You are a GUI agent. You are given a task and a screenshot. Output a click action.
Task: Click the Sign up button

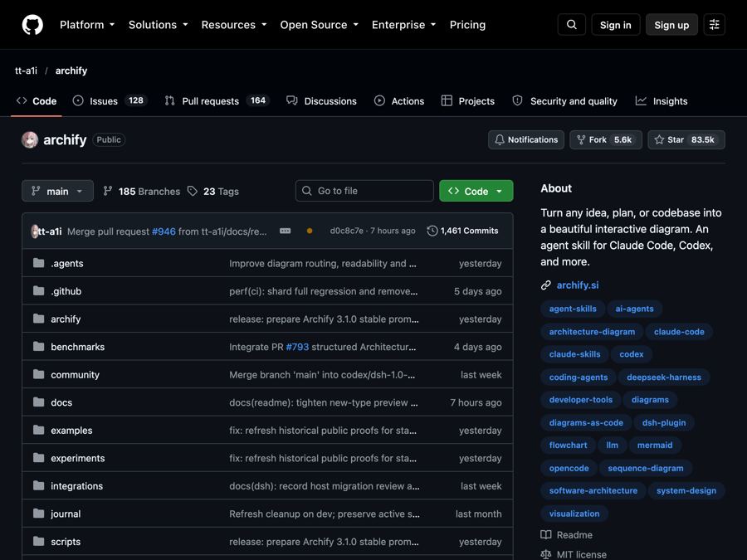pos(671,25)
